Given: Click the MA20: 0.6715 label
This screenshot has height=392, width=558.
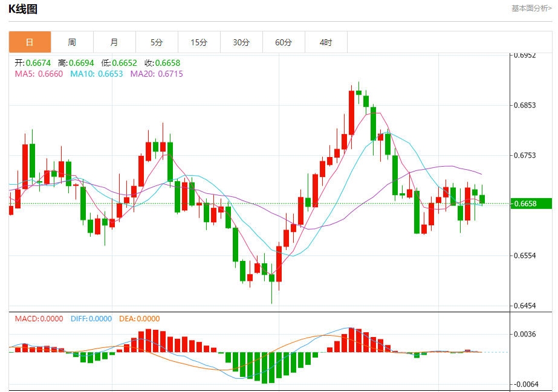Looking at the screenshot, I should (x=157, y=74).
